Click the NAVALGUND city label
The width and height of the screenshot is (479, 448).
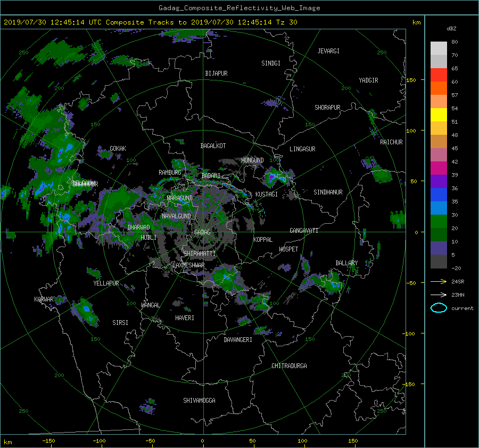click(176, 216)
